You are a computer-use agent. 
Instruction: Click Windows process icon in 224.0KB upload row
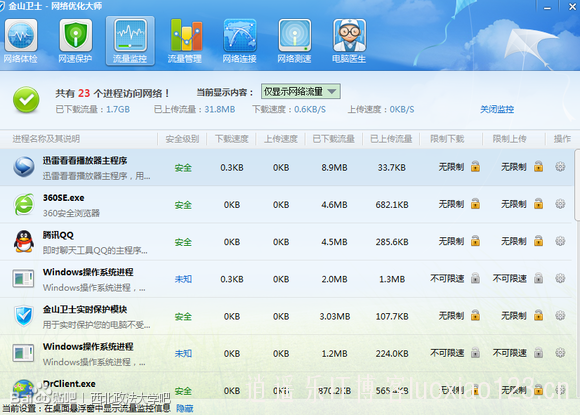click(x=23, y=353)
